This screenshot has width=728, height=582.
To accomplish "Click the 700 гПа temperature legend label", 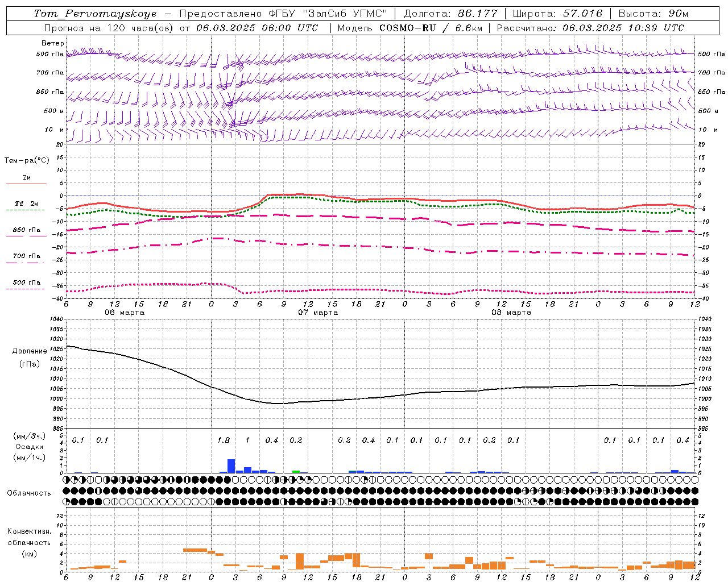I will 27,256.
